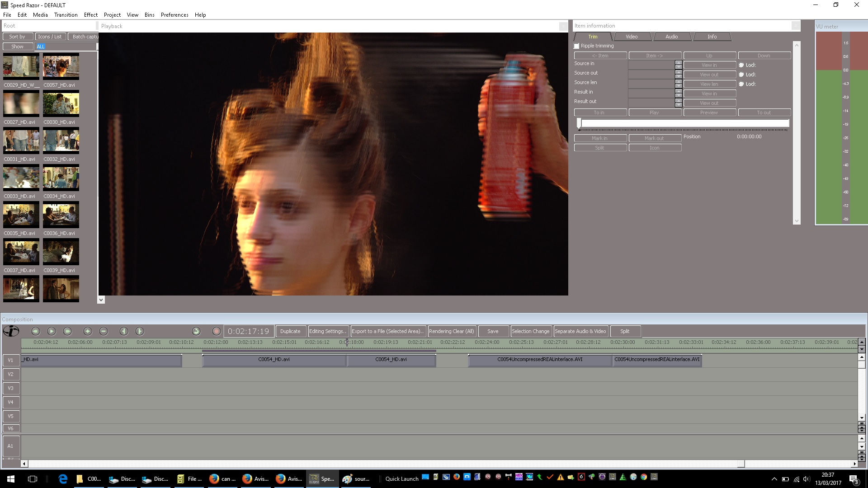
Task: Open the Sort by dropdown
Action: [18, 37]
